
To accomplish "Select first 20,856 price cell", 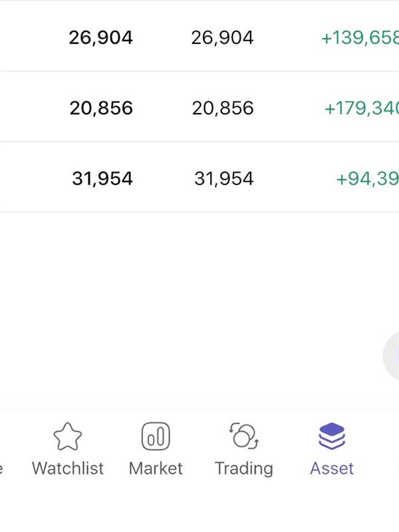I will pyautogui.click(x=101, y=108).
